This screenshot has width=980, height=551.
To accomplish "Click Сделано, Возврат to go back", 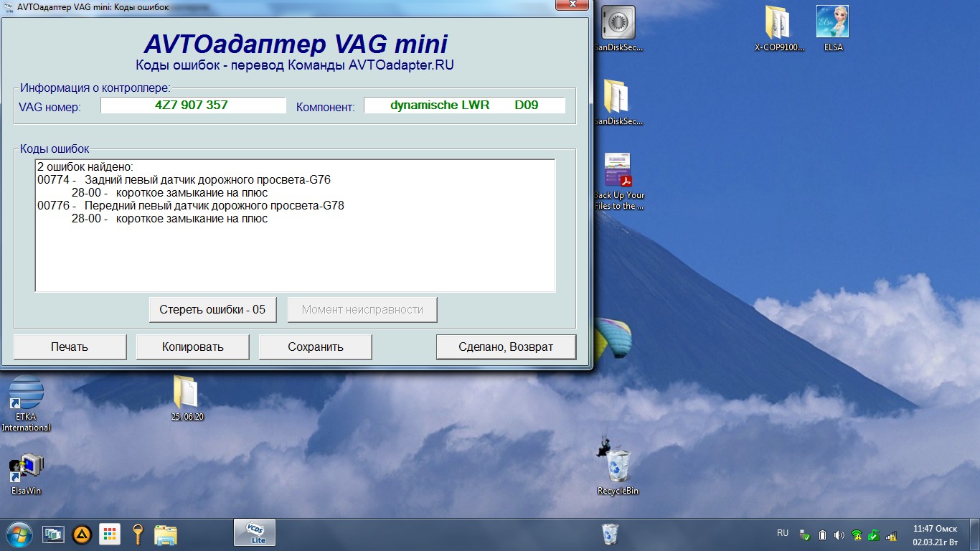I will tap(506, 347).
